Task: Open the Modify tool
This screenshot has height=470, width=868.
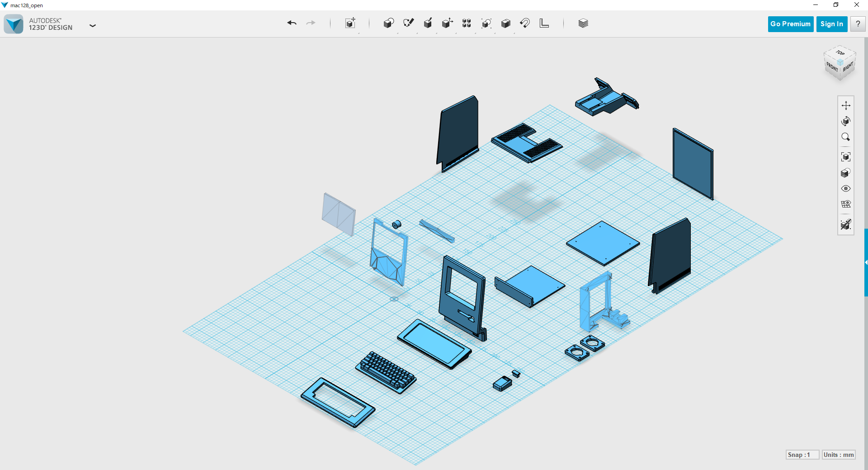Action: click(448, 23)
